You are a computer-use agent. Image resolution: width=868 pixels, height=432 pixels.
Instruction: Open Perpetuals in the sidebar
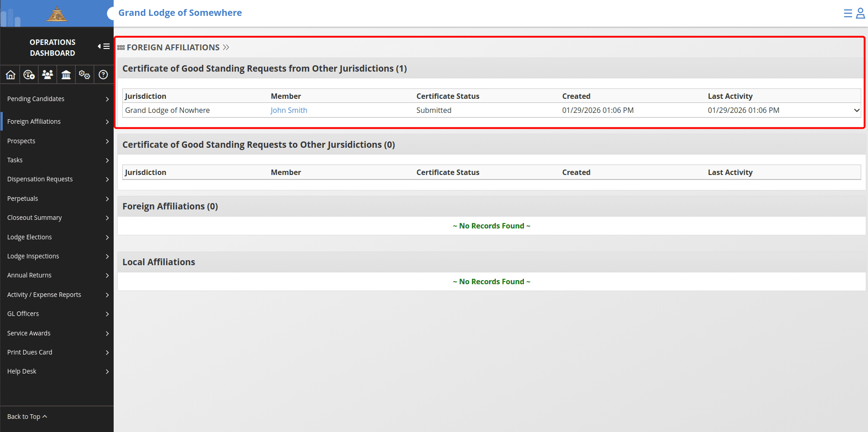point(57,199)
